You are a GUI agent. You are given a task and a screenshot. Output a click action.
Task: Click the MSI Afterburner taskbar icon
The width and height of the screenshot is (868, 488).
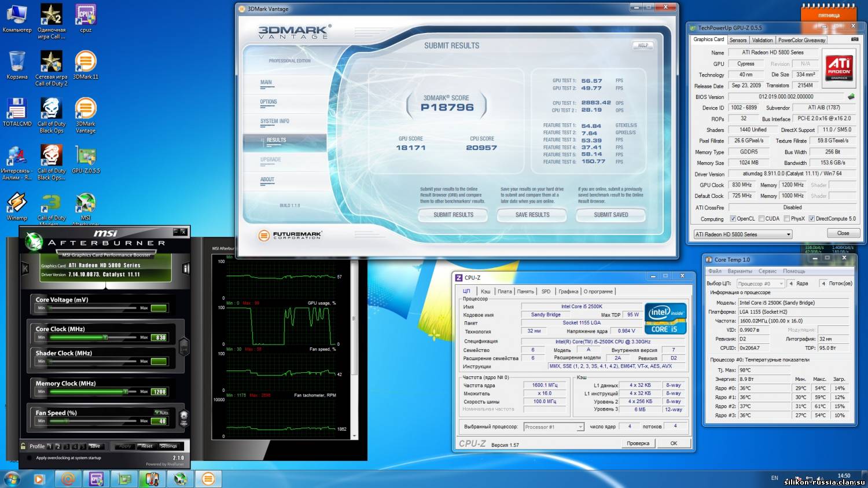point(181,479)
